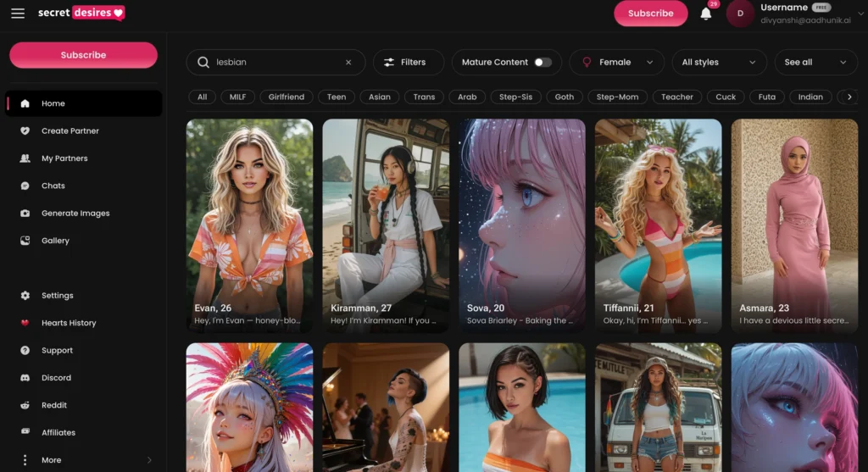Click the sidebar Subscribe button
868x472 pixels.
click(x=84, y=55)
